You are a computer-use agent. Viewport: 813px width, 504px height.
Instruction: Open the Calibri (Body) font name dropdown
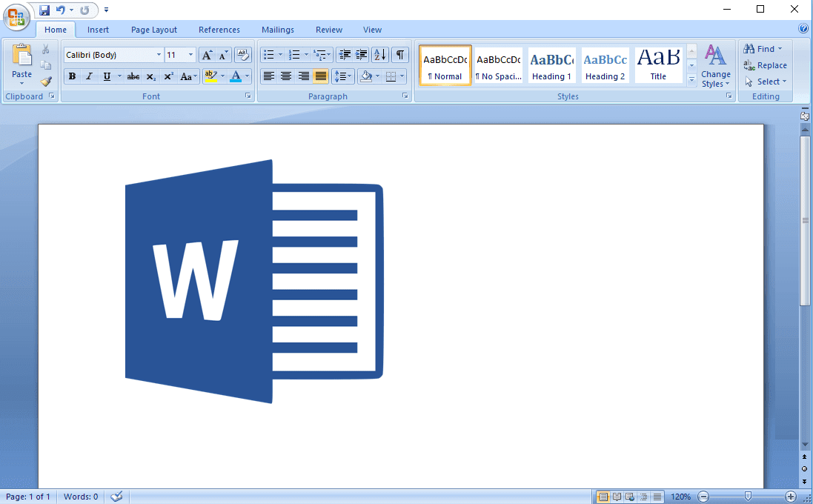pyautogui.click(x=159, y=55)
